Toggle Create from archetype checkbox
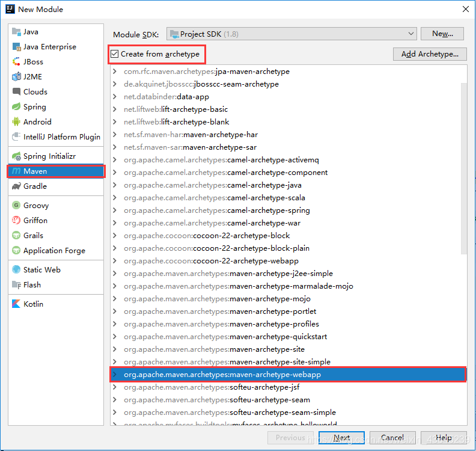Screen dimensions: 476x451 [114, 54]
